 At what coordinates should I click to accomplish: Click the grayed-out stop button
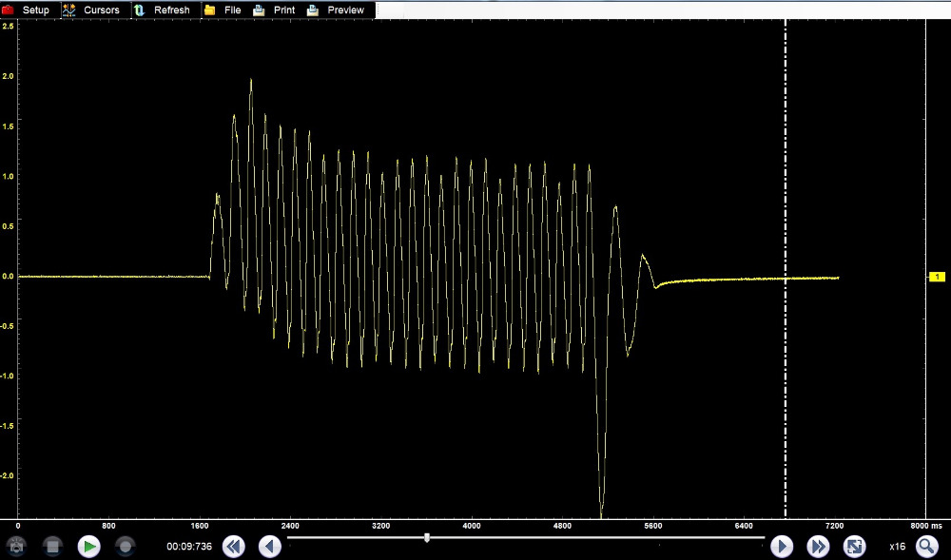(53, 547)
